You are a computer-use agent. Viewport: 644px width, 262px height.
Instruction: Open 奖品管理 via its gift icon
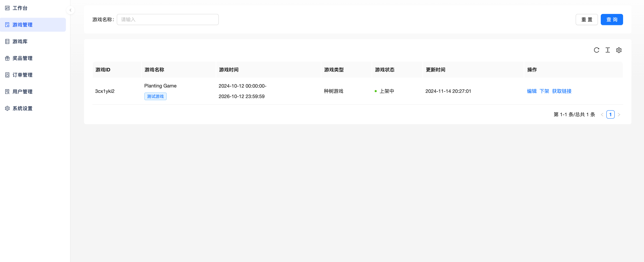pos(7,58)
